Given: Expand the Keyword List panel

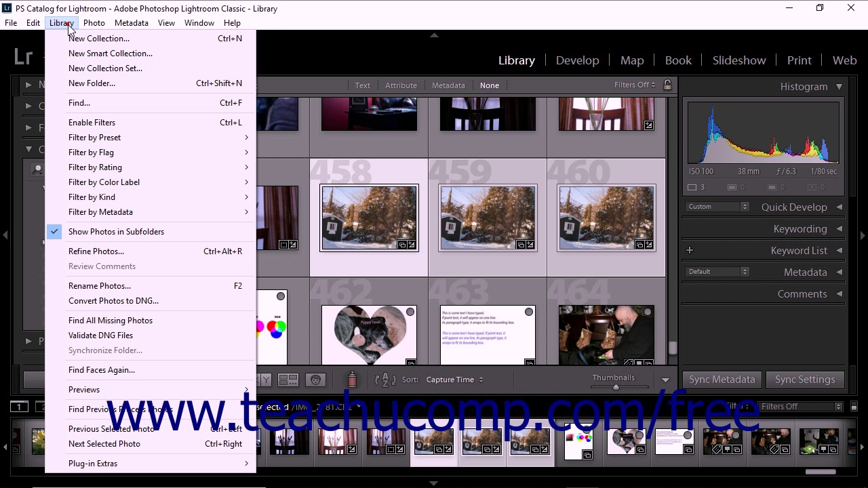Looking at the screenshot, I should pyautogui.click(x=839, y=251).
